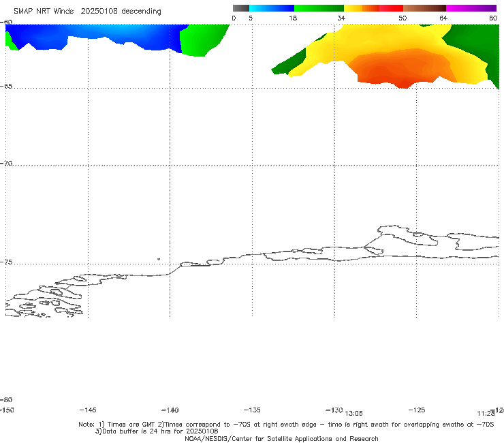Image resolution: width=504 pixels, height=443 pixels.
Task: Click the green 18-34 knot color segment
Action: [x=319, y=8]
